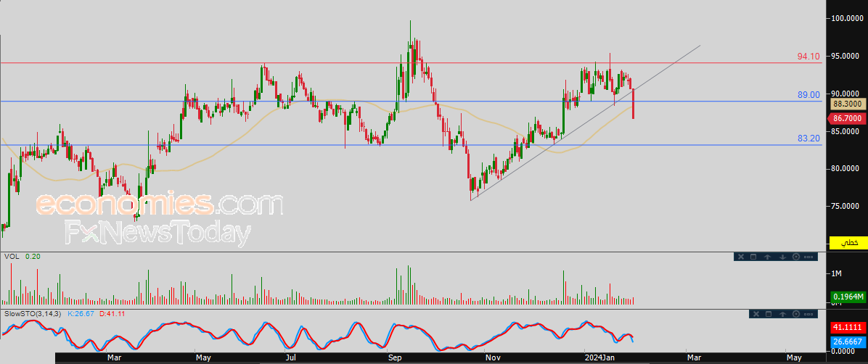Close the VOL indicator panel
The height and width of the screenshot is (364, 868).
741,257
